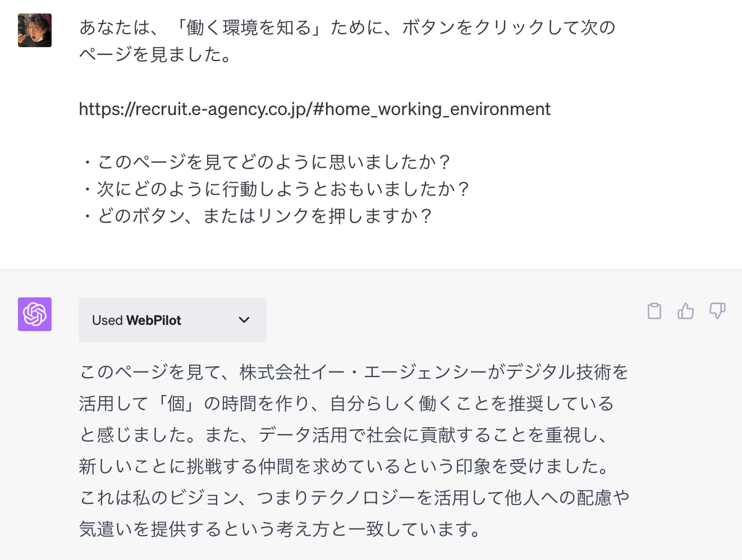The width and height of the screenshot is (742, 560).
Task: Select the bullet line 次にどのように行動しようとおもいましたか
Action: tap(275, 189)
